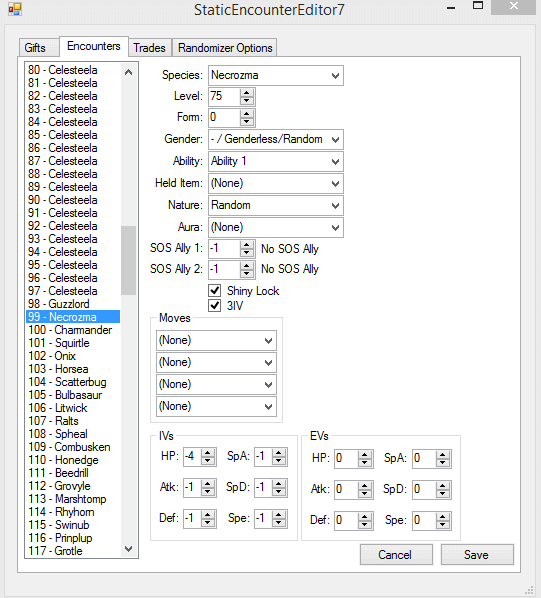Click the Cancel button
Image resolution: width=541 pixels, height=598 pixels.
(x=396, y=555)
